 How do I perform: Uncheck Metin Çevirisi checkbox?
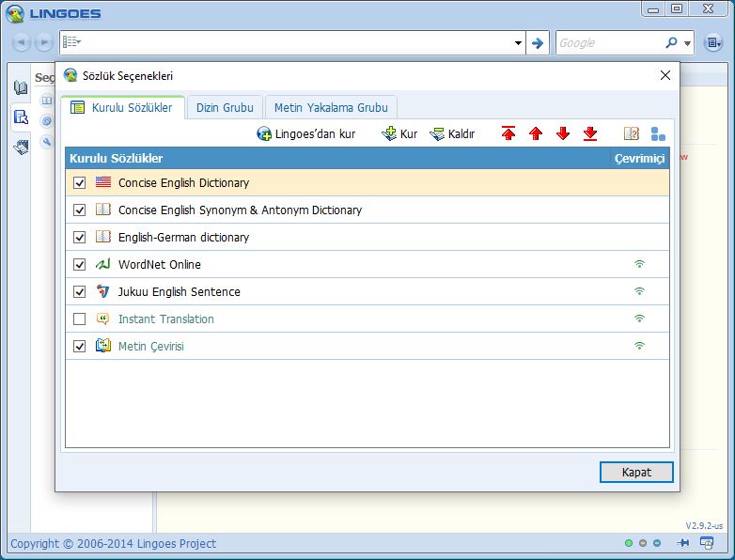coord(80,347)
